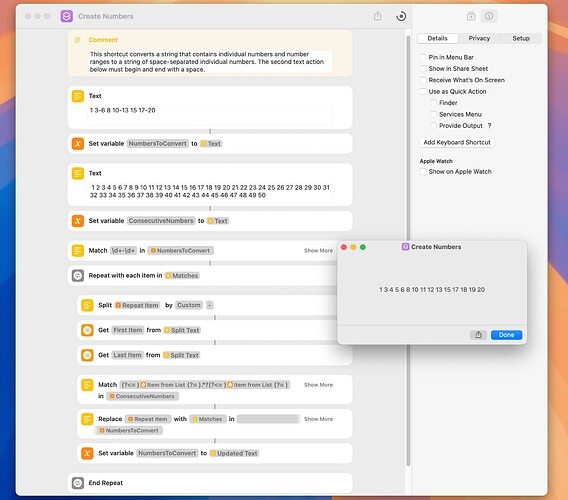Toggle Show in Share Sheet checkbox

point(423,69)
